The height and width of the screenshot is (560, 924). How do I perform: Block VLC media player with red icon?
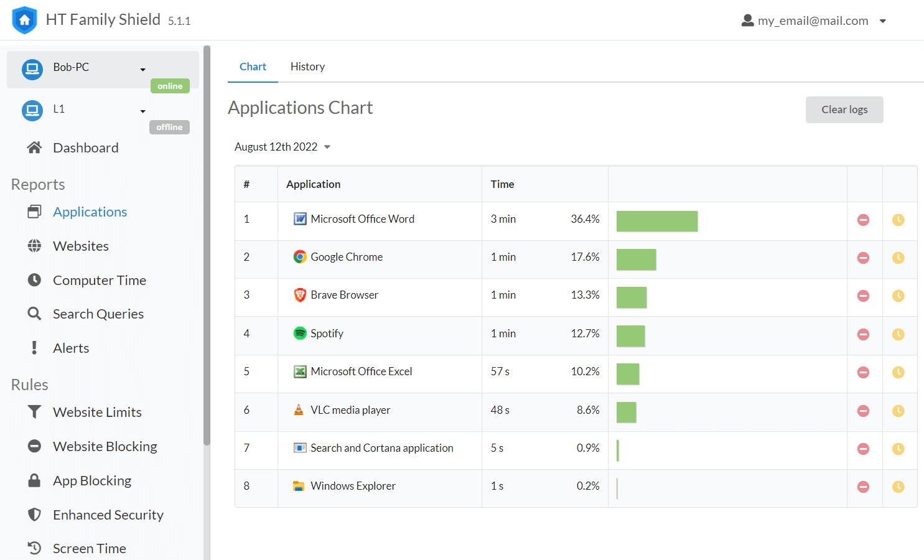pos(863,411)
